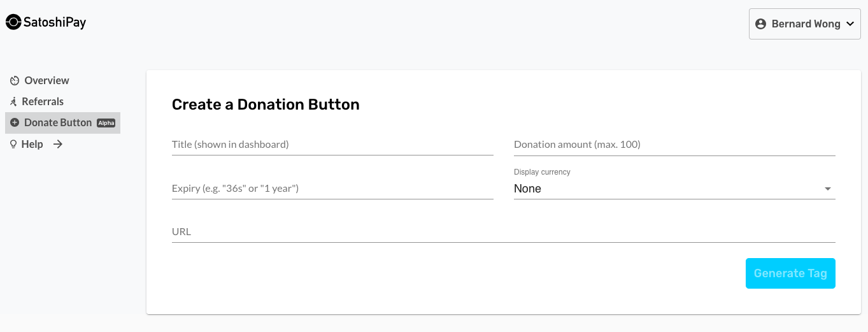Click the Help lightbulb icon

[13, 145]
